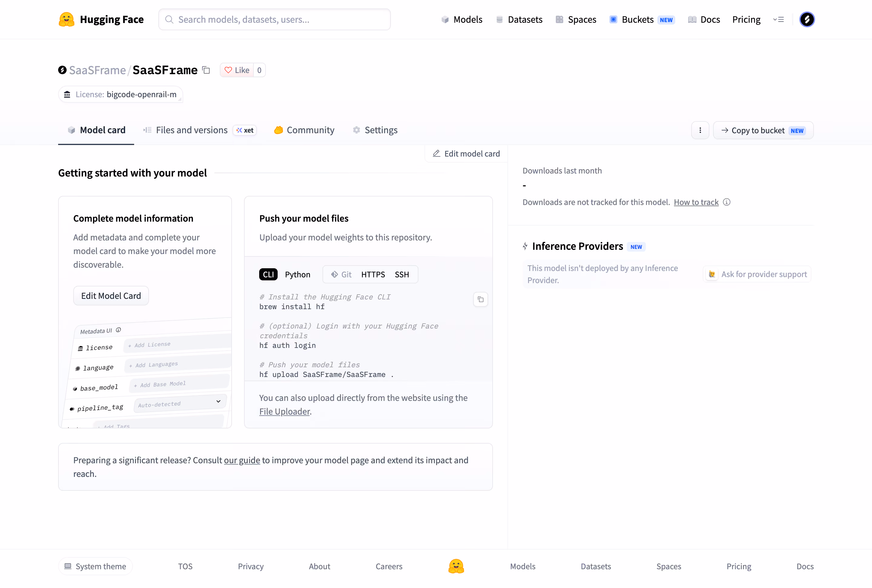Open the user avatar menu in header
This screenshot has width=872, height=588.
807,19
